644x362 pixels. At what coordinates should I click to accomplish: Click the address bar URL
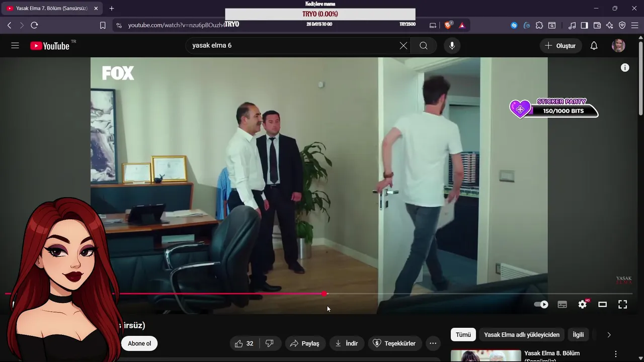coord(176,25)
